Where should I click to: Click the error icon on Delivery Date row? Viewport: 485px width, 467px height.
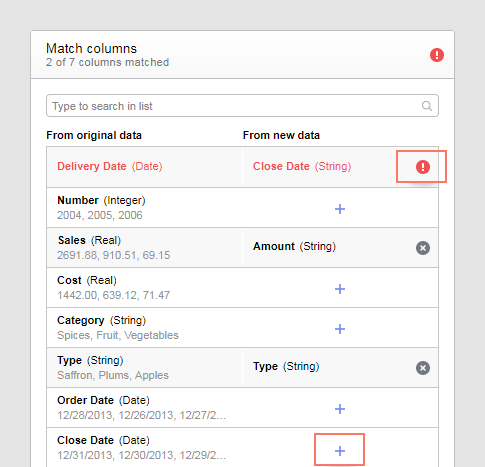click(423, 167)
